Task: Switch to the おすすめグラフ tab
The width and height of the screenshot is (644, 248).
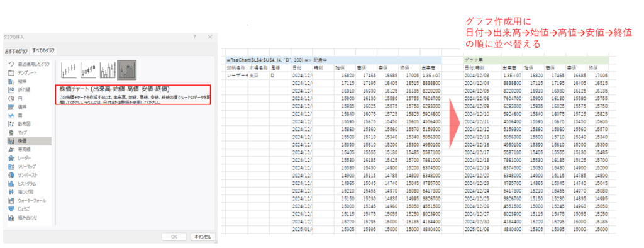Action: pos(16,51)
